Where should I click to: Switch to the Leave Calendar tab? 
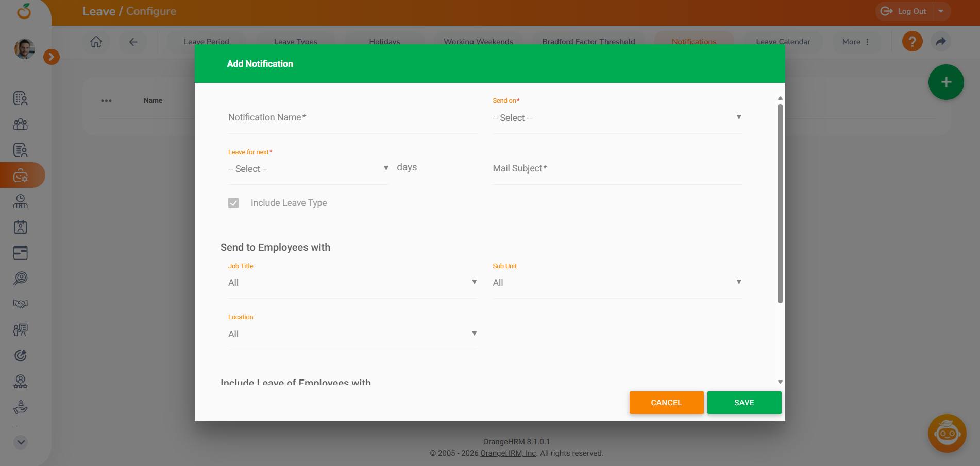[783, 42]
